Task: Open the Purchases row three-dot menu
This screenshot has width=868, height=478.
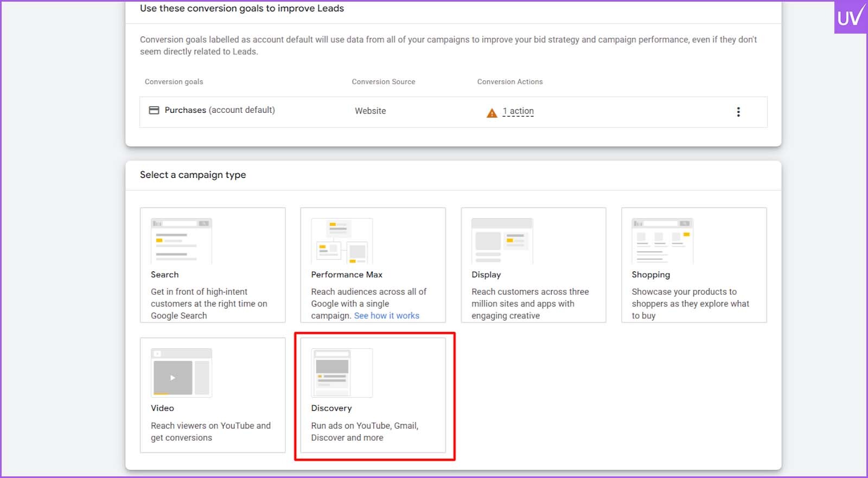Action: point(738,112)
